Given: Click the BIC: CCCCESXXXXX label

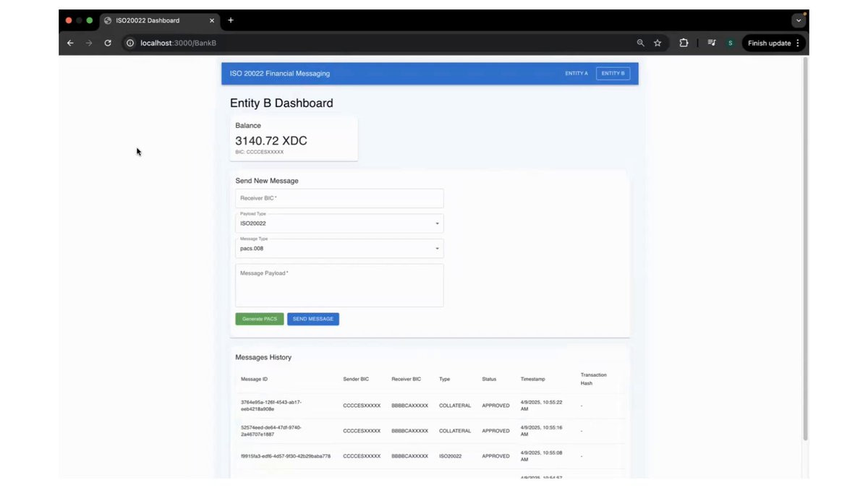Looking at the screenshot, I should (260, 153).
